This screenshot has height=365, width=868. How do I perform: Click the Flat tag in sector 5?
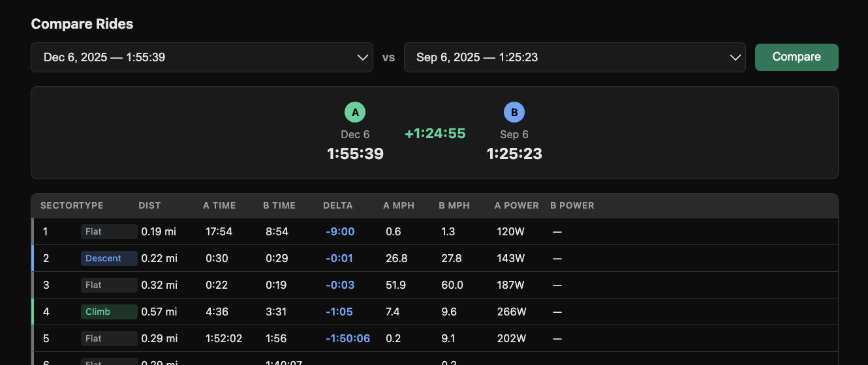tap(108, 338)
